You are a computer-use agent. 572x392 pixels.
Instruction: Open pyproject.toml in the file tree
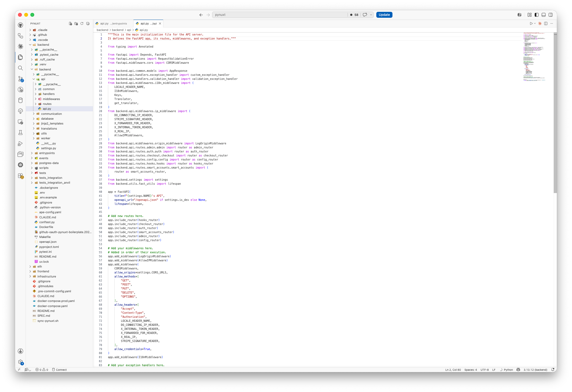(x=49, y=247)
